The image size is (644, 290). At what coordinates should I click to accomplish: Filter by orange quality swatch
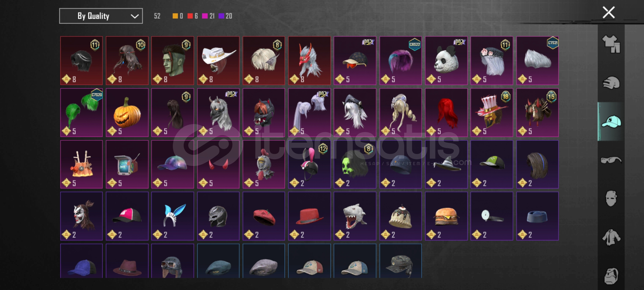(175, 16)
